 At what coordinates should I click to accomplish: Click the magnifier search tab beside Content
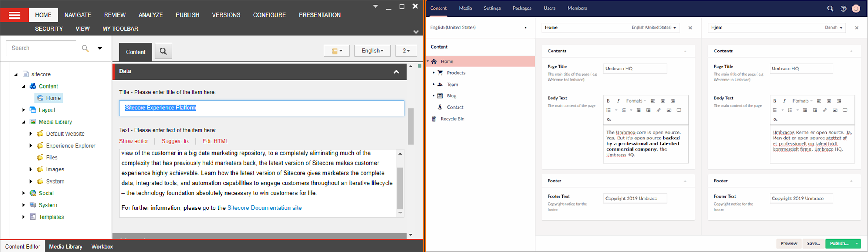[163, 51]
